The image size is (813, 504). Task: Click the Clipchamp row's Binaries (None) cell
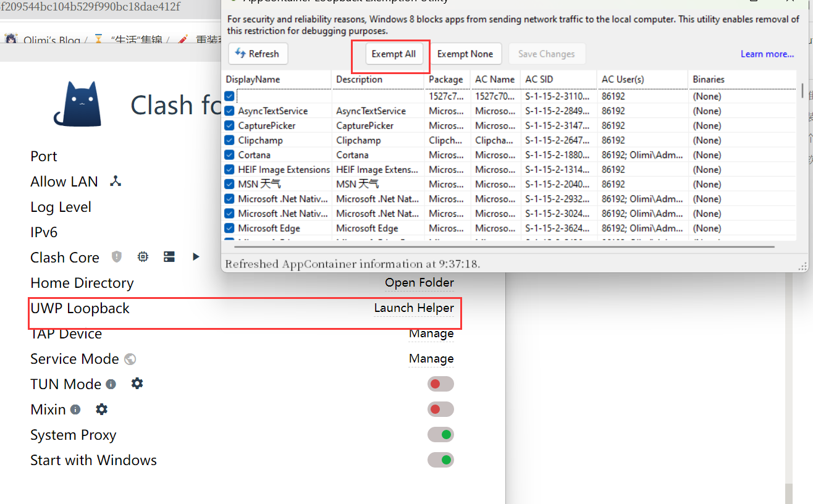707,140
